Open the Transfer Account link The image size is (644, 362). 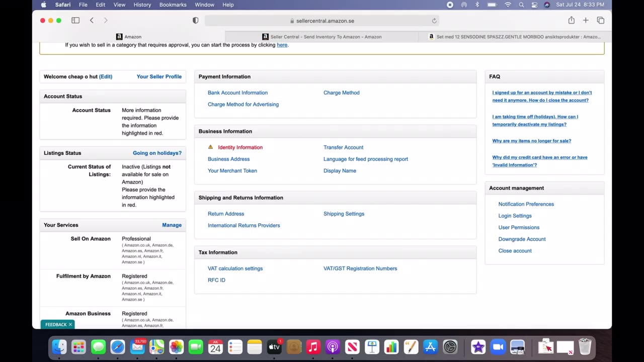[343, 147]
